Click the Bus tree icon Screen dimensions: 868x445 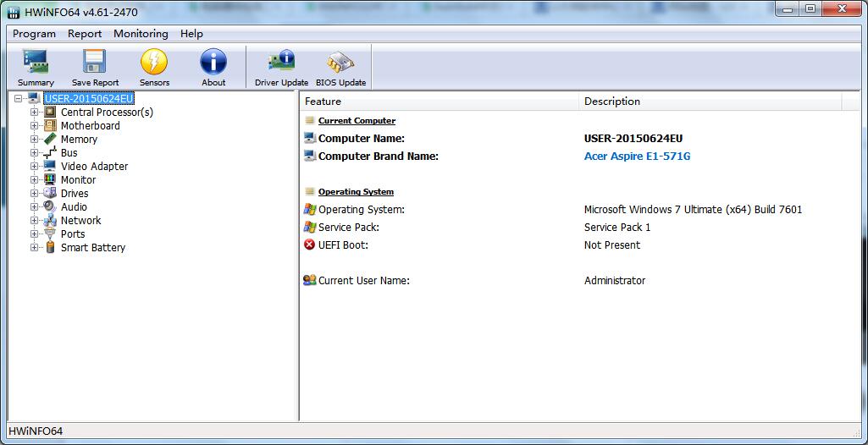(50, 152)
